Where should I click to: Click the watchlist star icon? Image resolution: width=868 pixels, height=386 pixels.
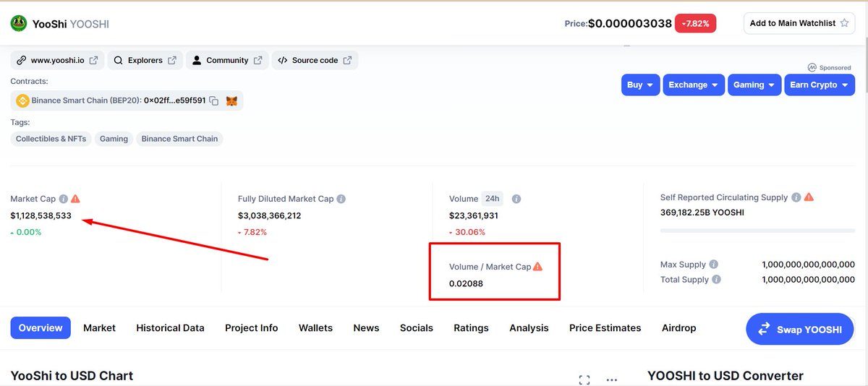click(844, 23)
